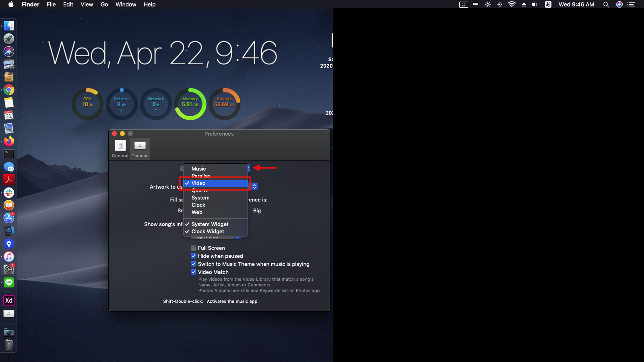Open the Help menu
This screenshot has width=644, height=362.
[149, 4]
